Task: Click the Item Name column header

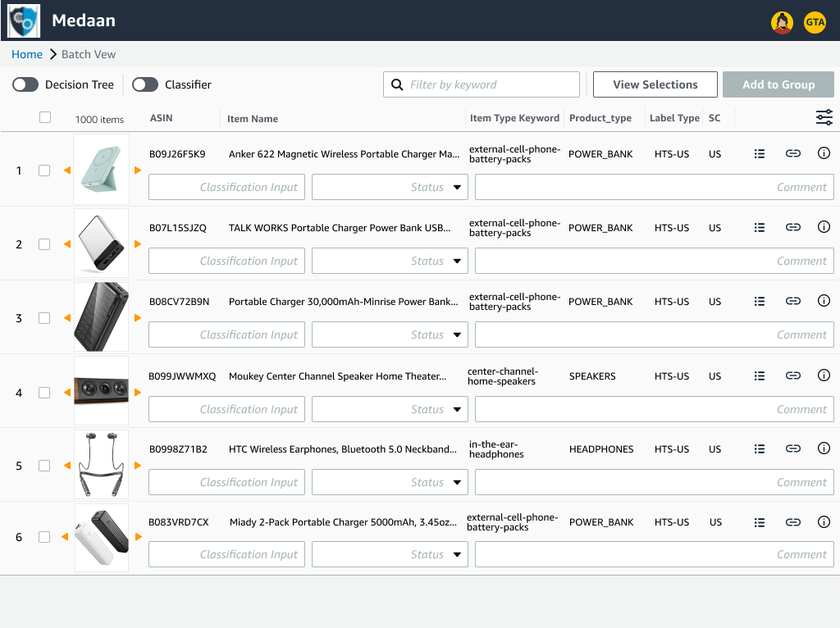Action: (253, 119)
